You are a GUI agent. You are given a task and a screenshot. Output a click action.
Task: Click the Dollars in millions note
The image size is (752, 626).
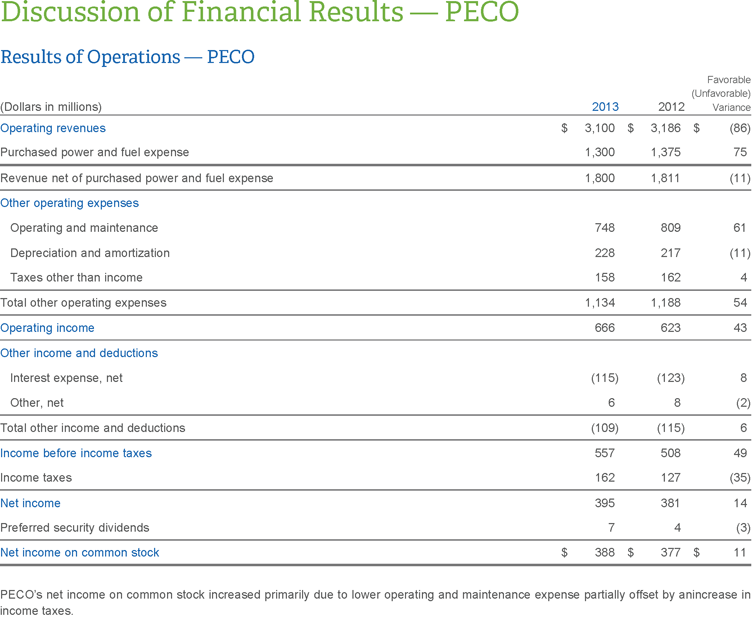(x=51, y=107)
